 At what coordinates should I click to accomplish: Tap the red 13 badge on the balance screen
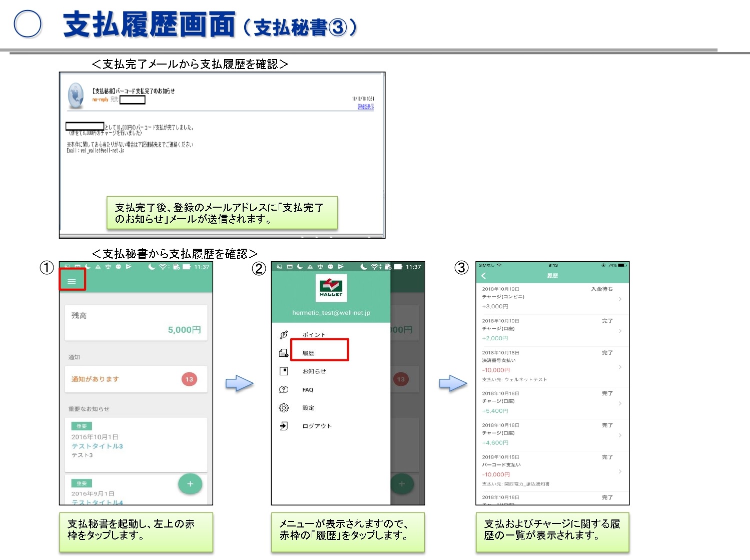click(189, 379)
